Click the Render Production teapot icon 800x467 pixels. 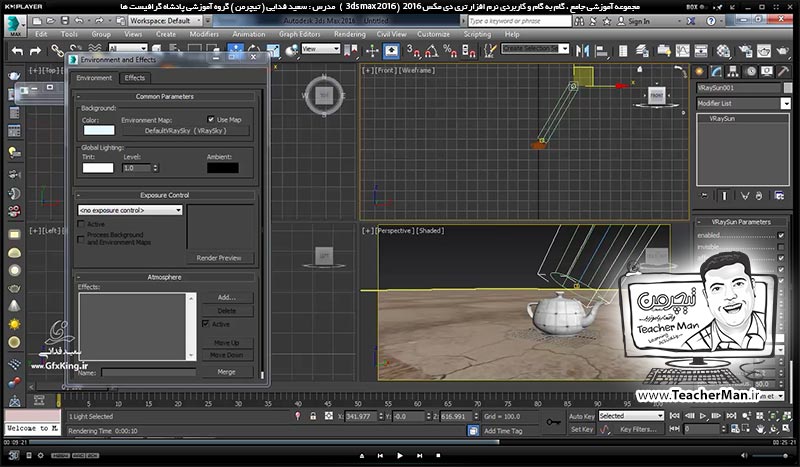[x=782, y=50]
